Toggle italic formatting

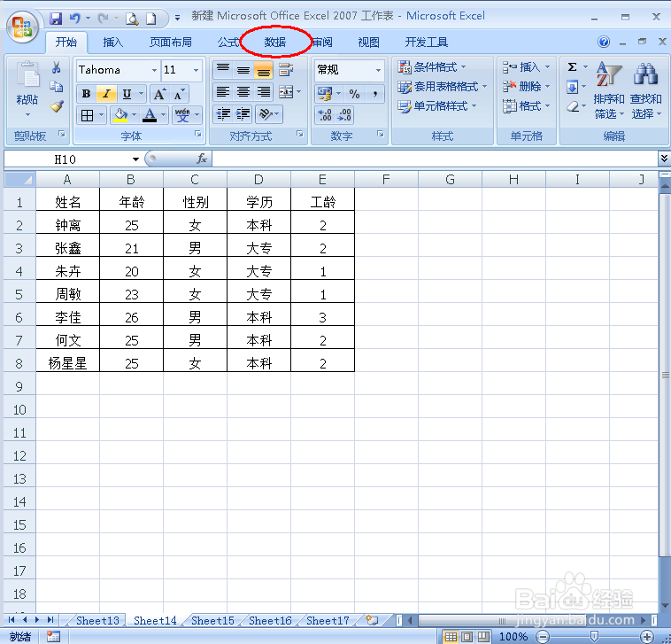(x=106, y=94)
